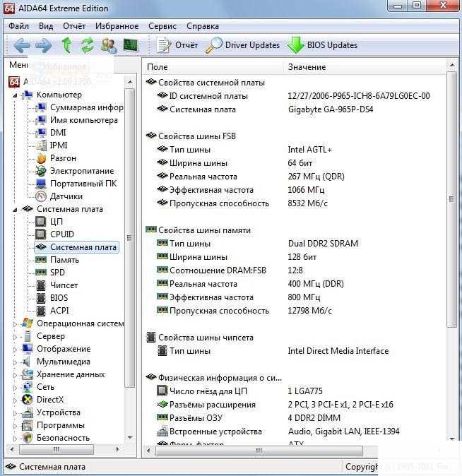Switch to the Меню tab
Image resolution: width=462 pixels, height=476 pixels.
click(x=18, y=65)
